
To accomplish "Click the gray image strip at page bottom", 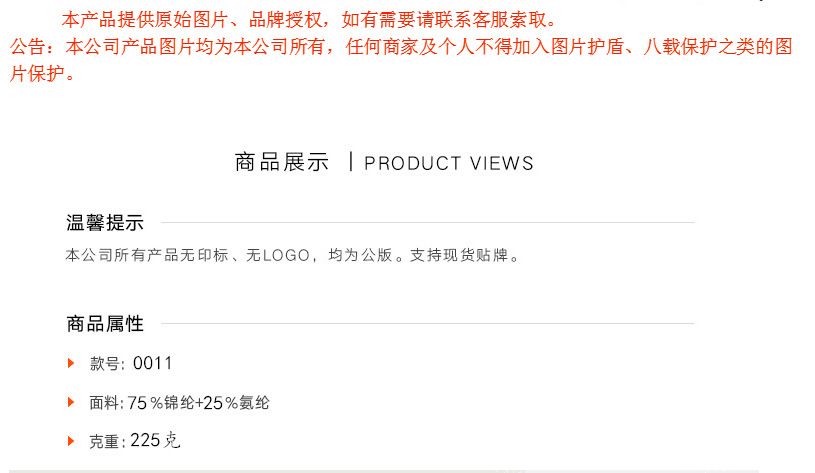I will [x=384, y=471].
